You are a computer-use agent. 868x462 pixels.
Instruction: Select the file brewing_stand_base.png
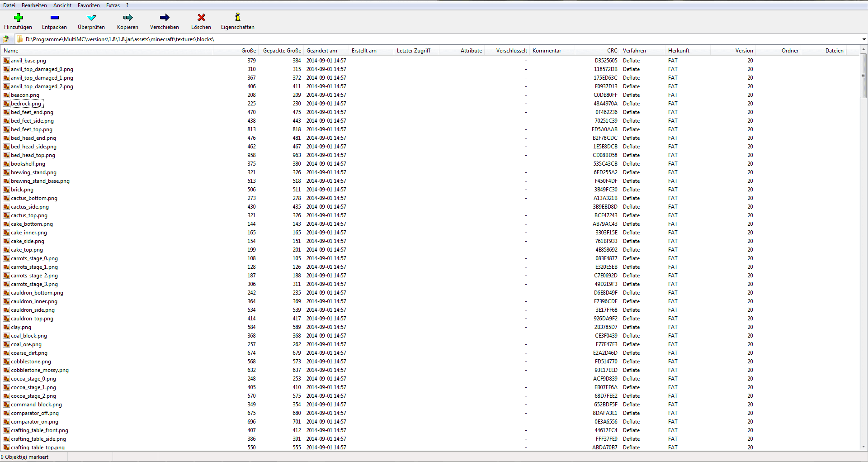(40, 181)
